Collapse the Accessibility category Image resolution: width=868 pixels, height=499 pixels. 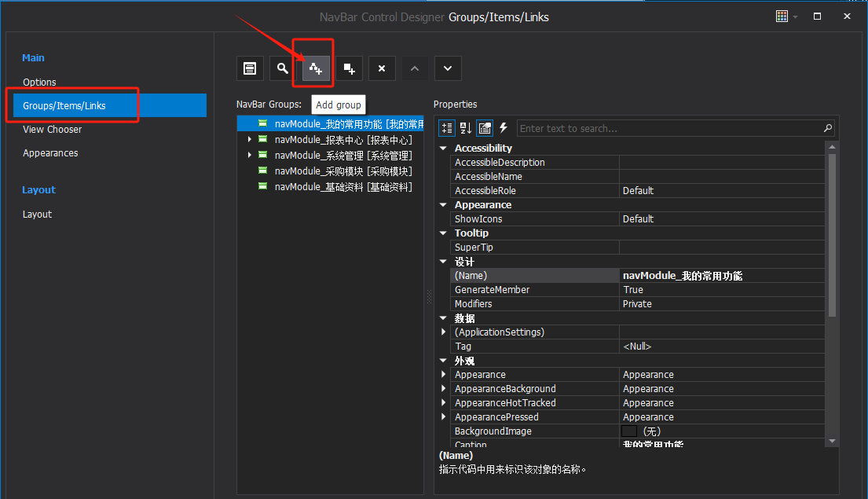coord(443,148)
